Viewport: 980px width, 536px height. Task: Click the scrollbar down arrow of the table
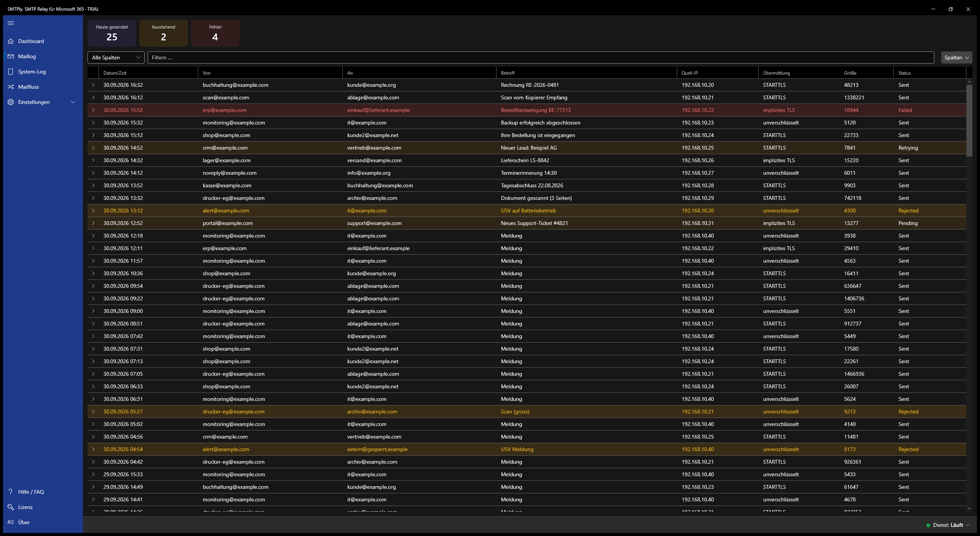pyautogui.click(x=969, y=509)
